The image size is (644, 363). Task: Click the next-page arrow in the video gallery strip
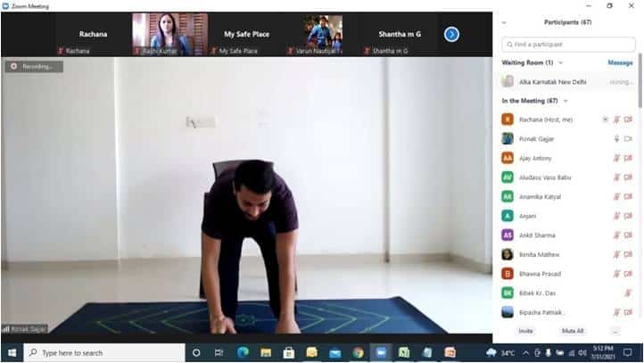coord(451,34)
